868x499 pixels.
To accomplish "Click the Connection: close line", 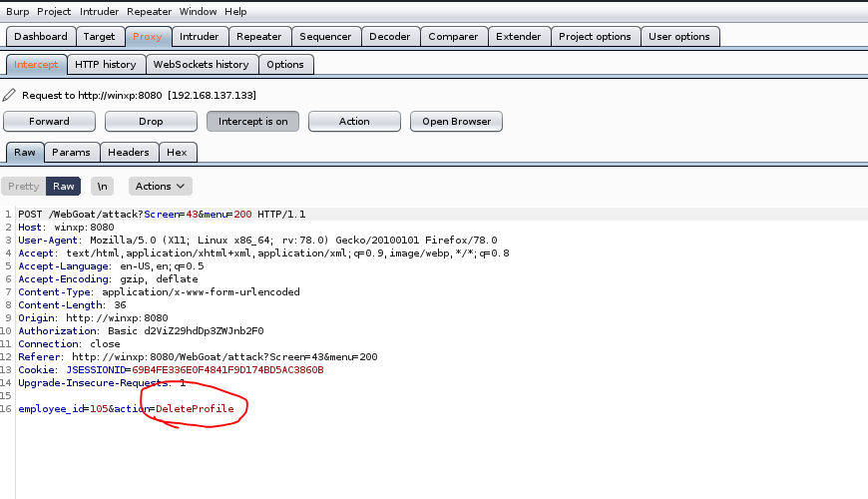I will click(69, 344).
